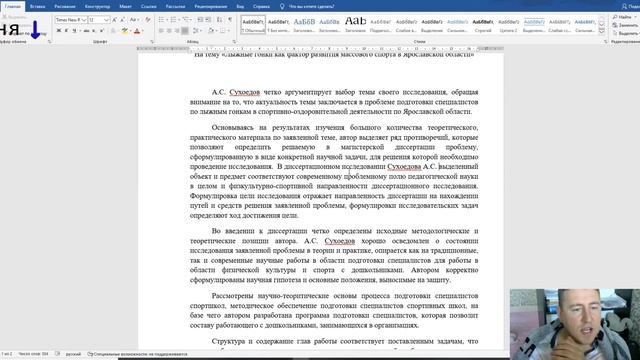Open font name combo box
This screenshot has width=640, height=360.
tap(71, 20)
